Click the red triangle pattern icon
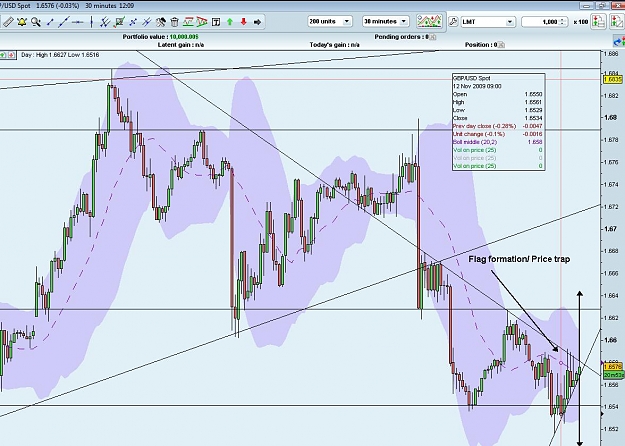This screenshot has width=625, height=446. tap(202, 22)
